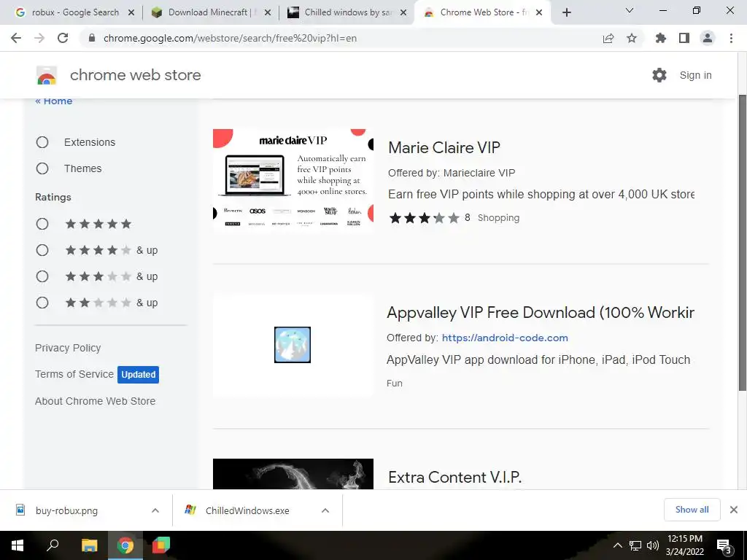Filter by five-star ratings only

pyautogui.click(x=42, y=224)
